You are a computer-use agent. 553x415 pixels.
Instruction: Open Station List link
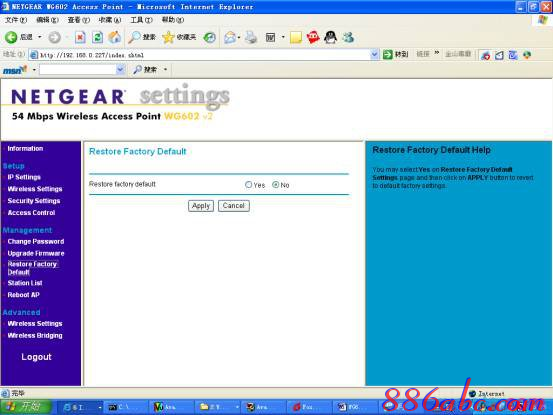pos(25,283)
